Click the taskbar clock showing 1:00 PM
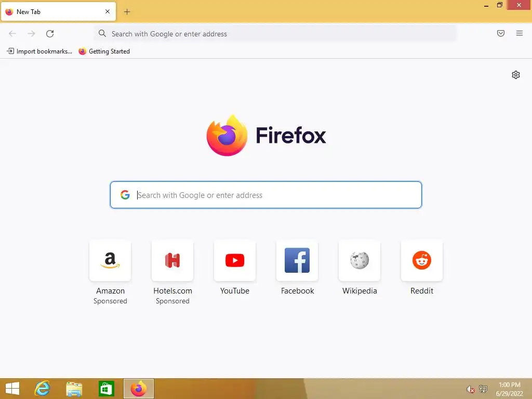Image resolution: width=532 pixels, height=399 pixels. (509, 389)
